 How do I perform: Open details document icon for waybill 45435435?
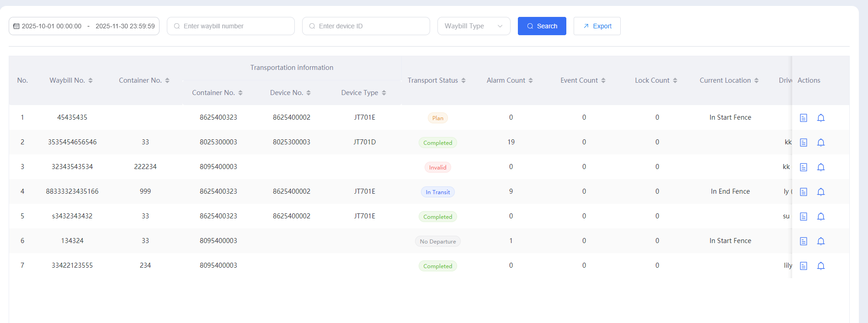pos(803,118)
